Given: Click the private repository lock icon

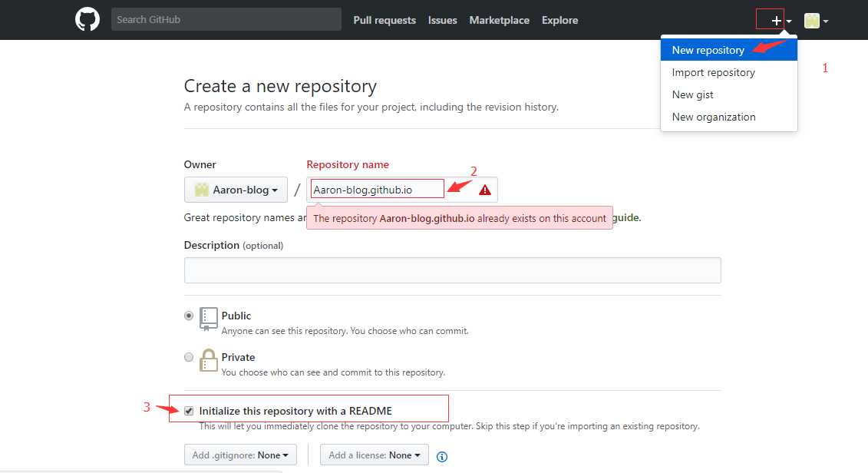Looking at the screenshot, I should point(208,360).
